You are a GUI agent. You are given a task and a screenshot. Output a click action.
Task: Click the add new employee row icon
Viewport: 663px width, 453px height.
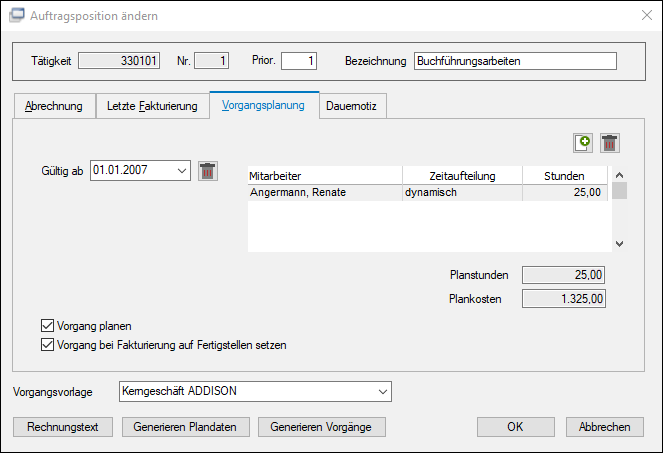583,143
